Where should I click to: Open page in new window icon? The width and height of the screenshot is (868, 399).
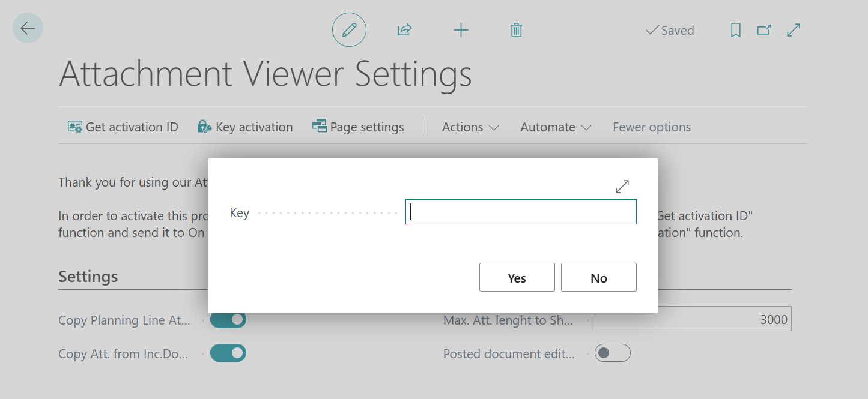coord(764,30)
